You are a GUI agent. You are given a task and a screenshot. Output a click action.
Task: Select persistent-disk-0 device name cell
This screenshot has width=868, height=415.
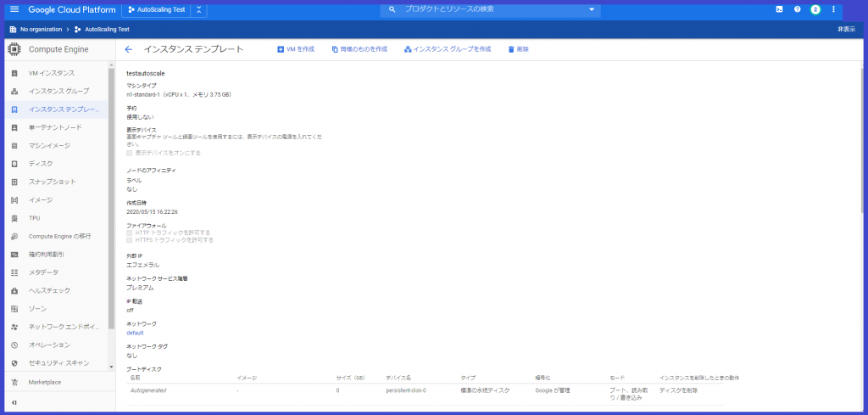point(406,390)
